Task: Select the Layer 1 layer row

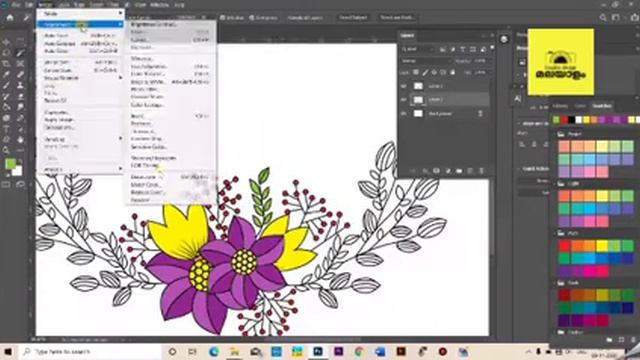Action: [445, 100]
